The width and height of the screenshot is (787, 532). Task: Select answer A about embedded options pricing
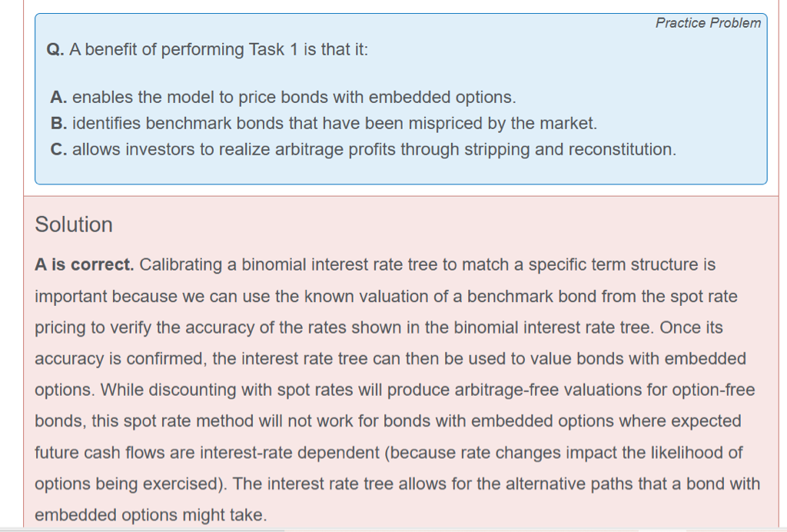point(283,98)
